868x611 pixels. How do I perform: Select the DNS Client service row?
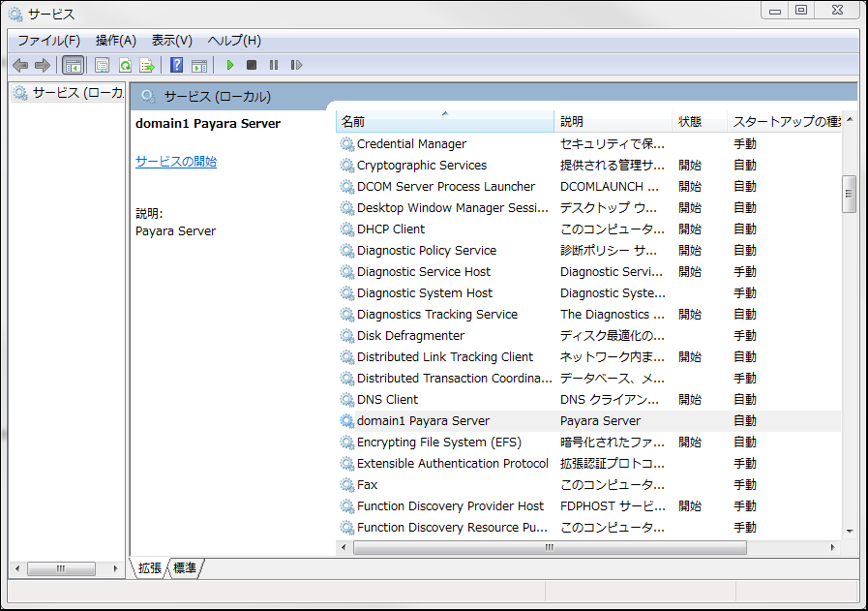(387, 399)
